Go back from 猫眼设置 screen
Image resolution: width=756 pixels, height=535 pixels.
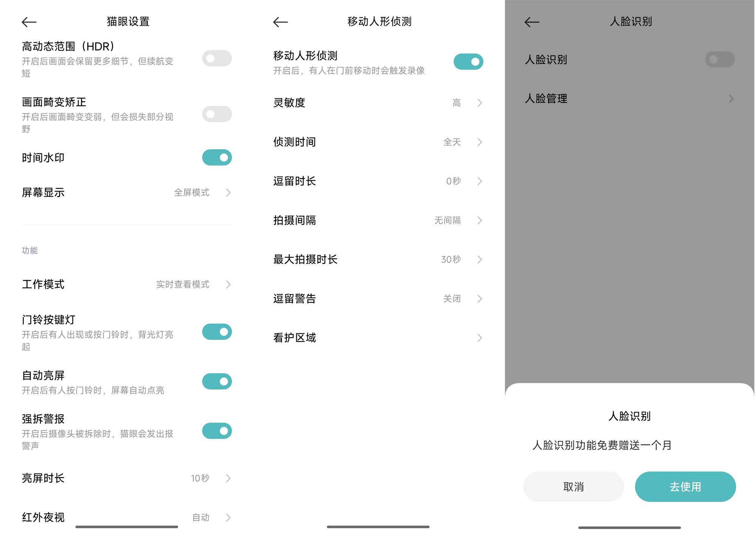point(29,22)
